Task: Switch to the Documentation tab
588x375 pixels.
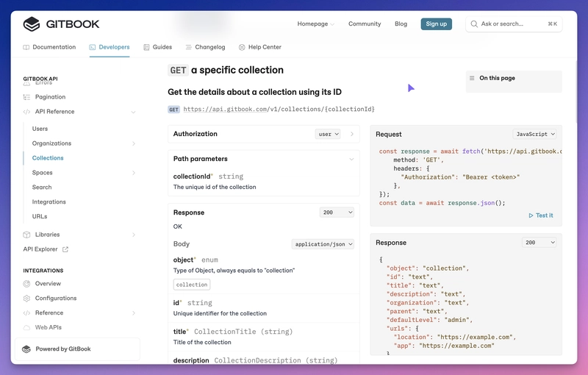Action: 49,47
